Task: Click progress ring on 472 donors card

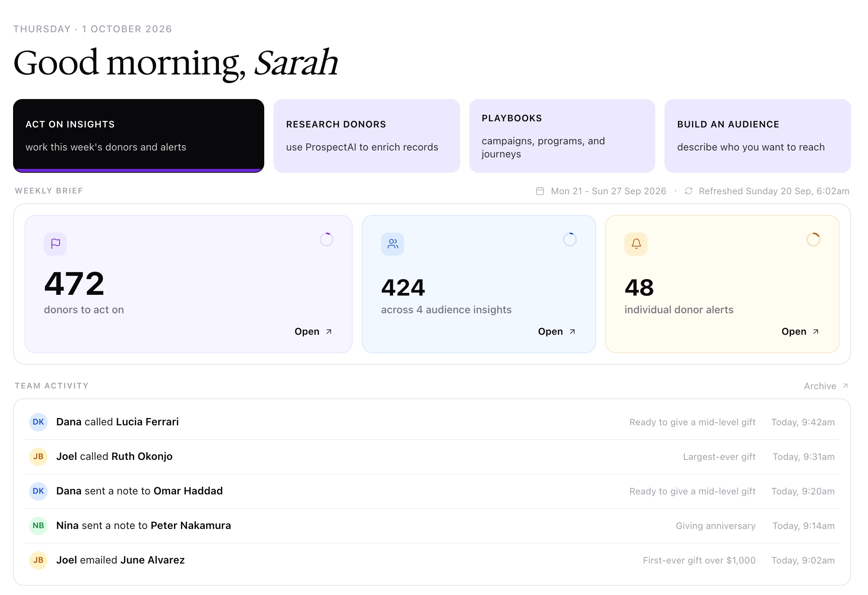Action: click(326, 240)
